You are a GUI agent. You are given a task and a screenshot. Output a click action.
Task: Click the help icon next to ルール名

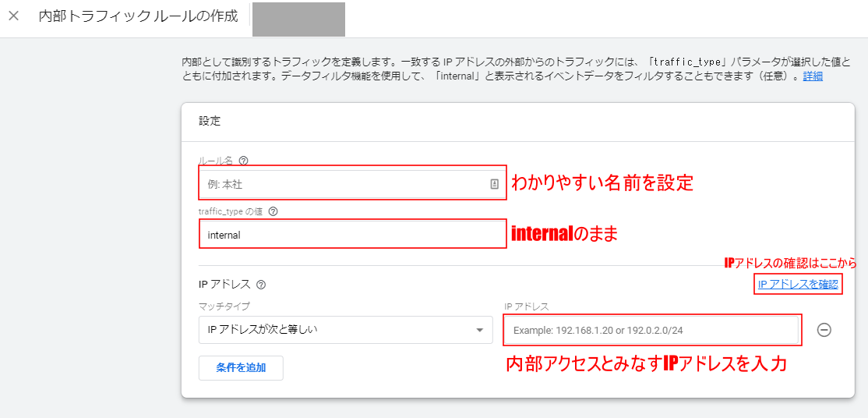click(x=243, y=161)
